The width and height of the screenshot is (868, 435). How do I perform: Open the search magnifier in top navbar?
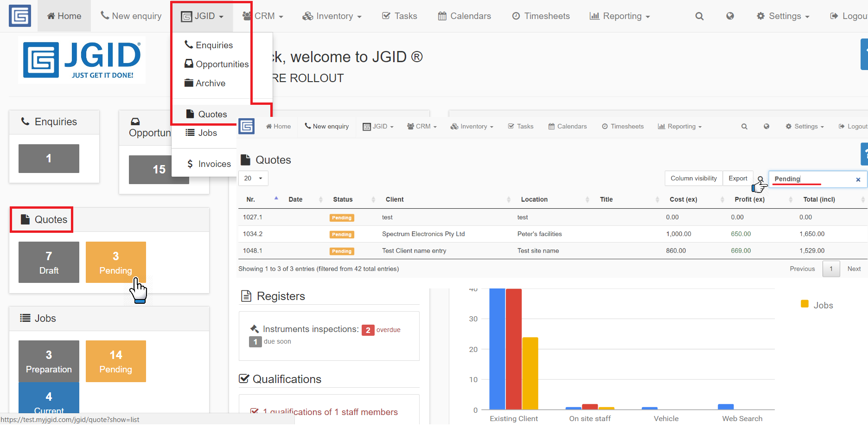tap(699, 16)
